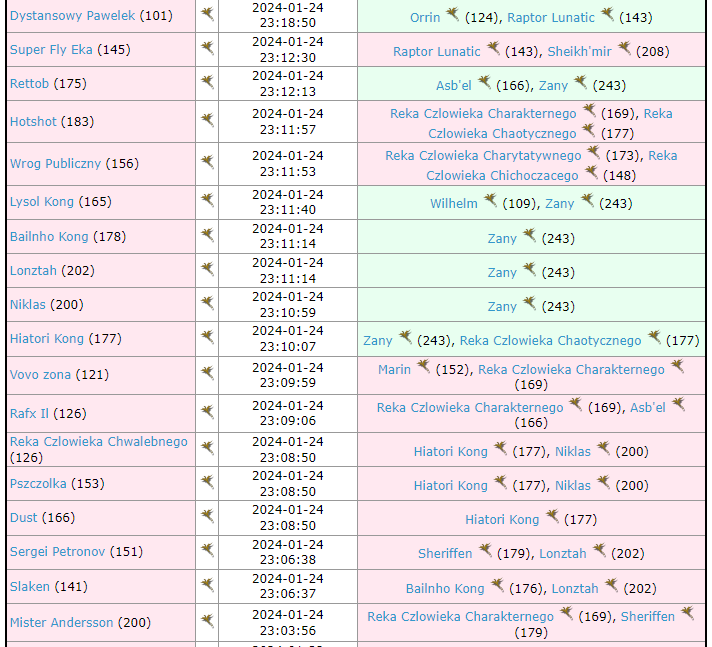Click the middle-column icon in Rettob's row

[207, 84]
